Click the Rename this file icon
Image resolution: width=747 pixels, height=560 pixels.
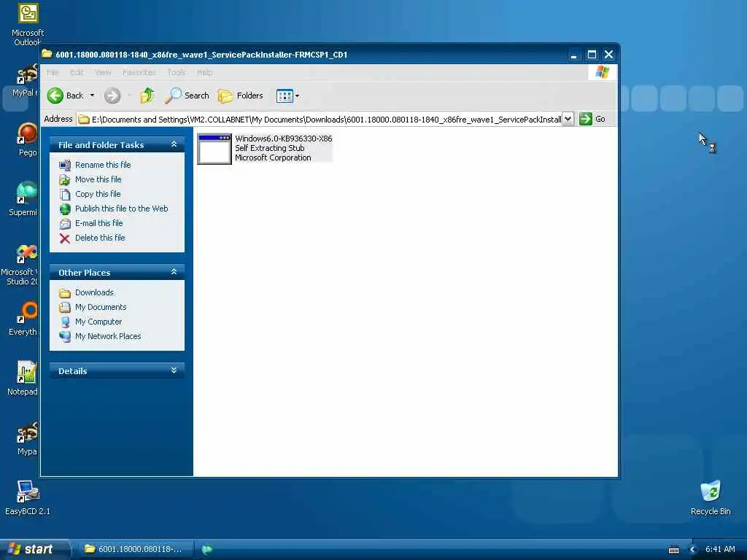[x=65, y=166]
